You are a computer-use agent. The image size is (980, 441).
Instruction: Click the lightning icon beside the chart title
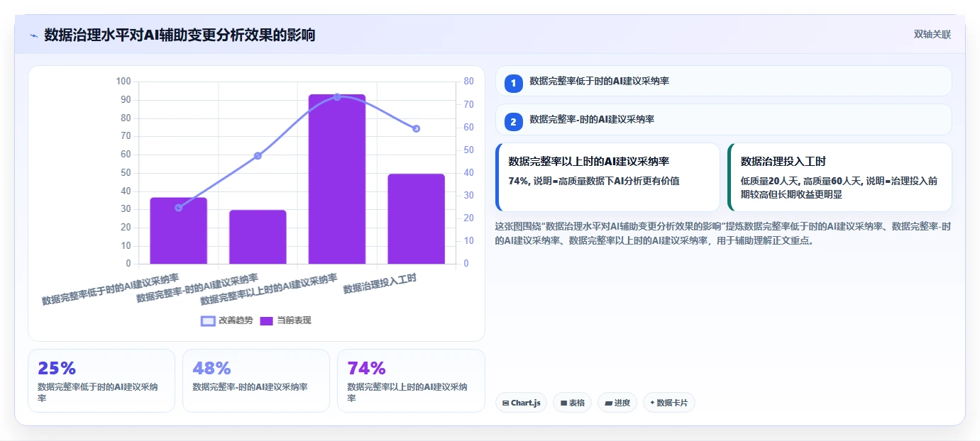(33, 35)
